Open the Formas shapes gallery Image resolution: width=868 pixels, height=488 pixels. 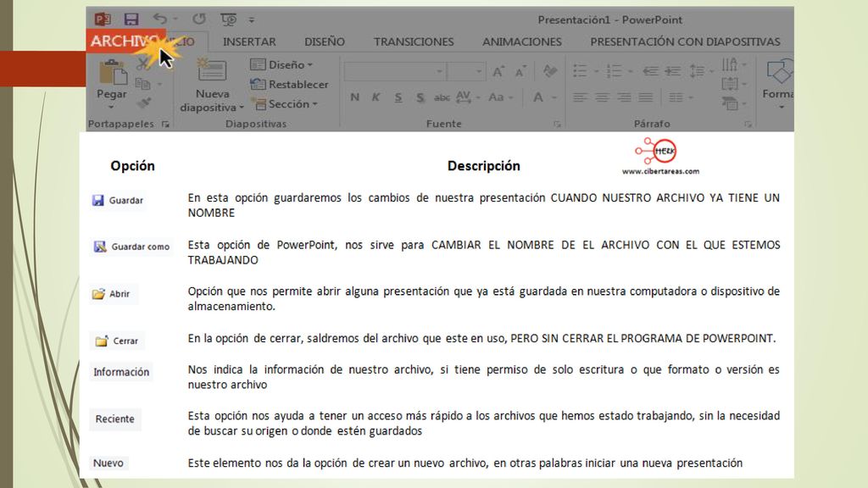point(779,73)
